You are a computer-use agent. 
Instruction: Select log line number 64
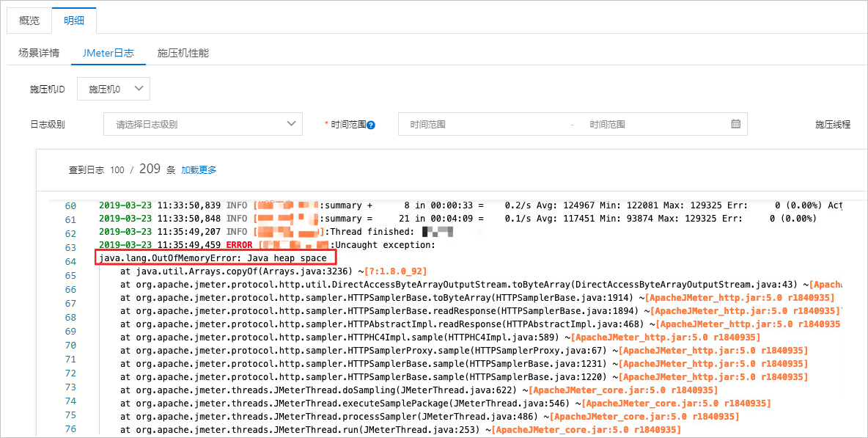[70, 261]
